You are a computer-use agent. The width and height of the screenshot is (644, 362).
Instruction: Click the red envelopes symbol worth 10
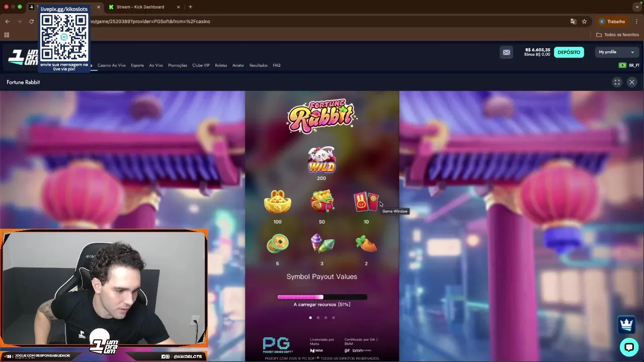[366, 202]
